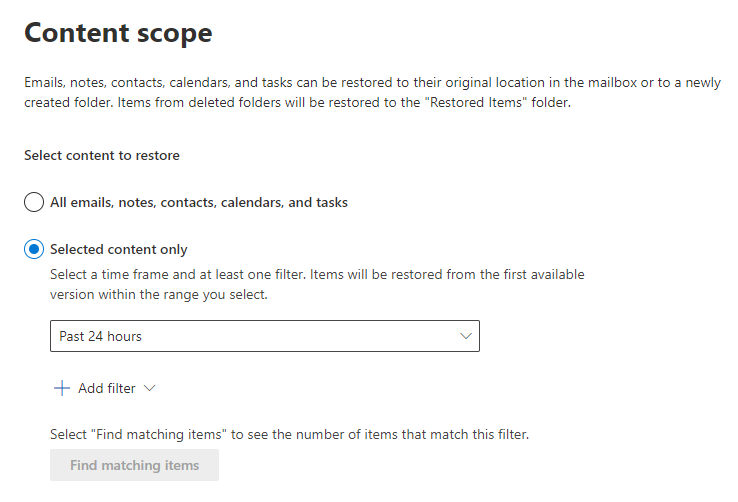This screenshot has width=738, height=502.
Task: Click the hint text above Find matching items
Action: point(289,435)
